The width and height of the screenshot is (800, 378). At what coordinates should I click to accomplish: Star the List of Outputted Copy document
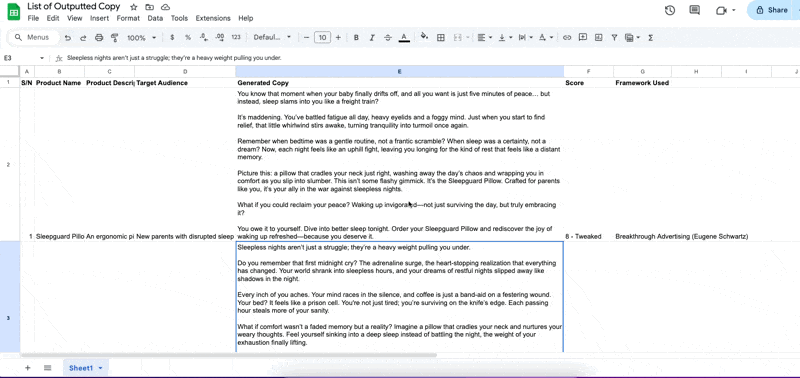tap(134, 7)
